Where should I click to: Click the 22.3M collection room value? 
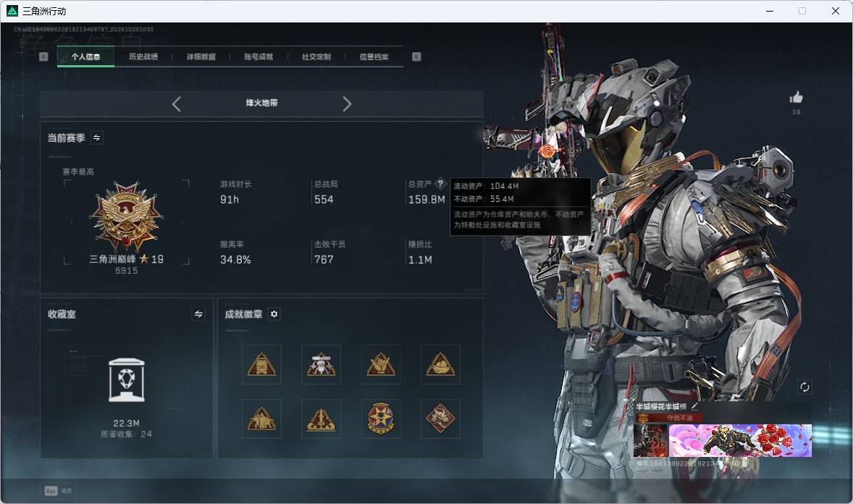[126, 423]
